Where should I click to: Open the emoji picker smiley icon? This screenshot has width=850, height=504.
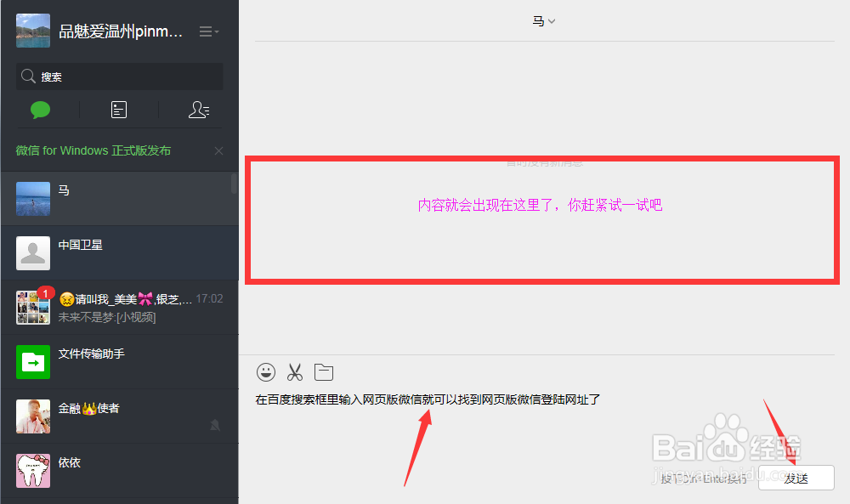tap(265, 372)
